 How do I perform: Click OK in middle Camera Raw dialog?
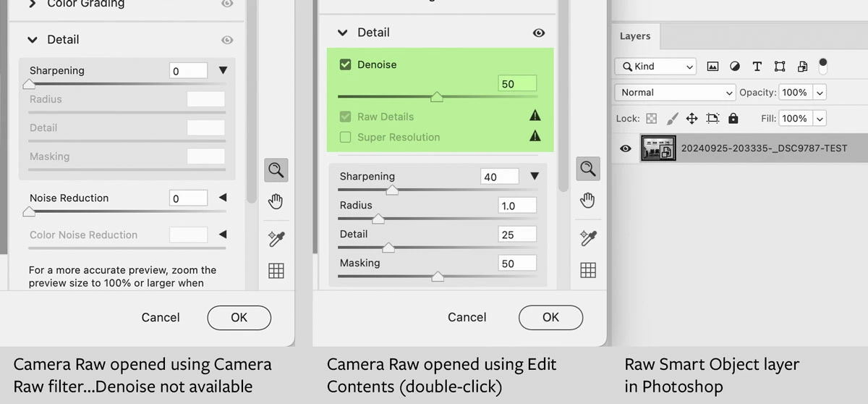point(551,317)
